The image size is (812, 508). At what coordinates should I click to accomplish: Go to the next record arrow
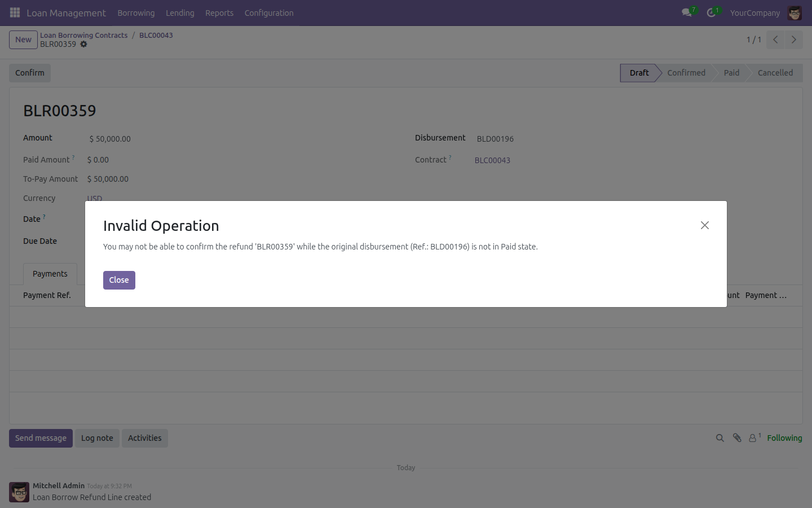click(794, 40)
